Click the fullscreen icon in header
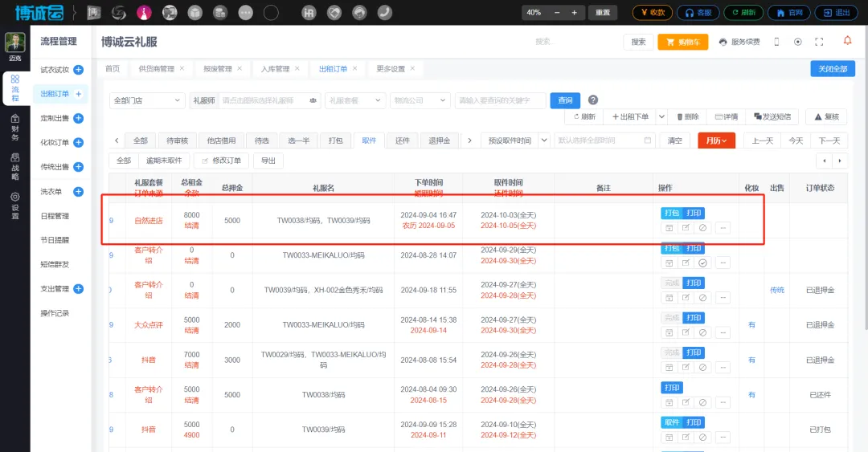The width and height of the screenshot is (868, 452). coord(819,42)
